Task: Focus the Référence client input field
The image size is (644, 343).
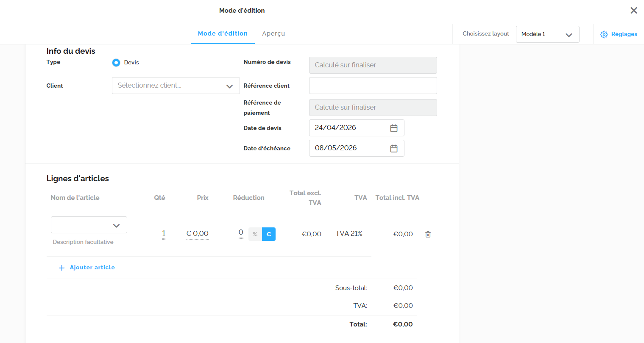Action: (x=373, y=86)
